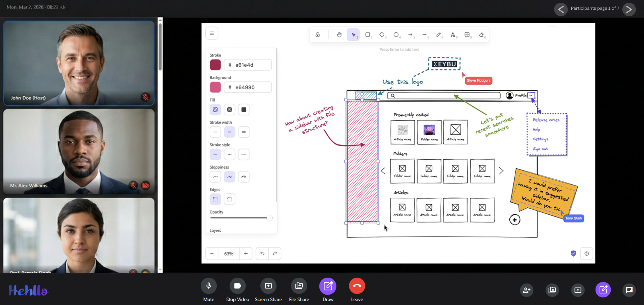Viewport: 644px width, 305px height.
Task: Toggle the canvas lock tool
Action: point(318,35)
